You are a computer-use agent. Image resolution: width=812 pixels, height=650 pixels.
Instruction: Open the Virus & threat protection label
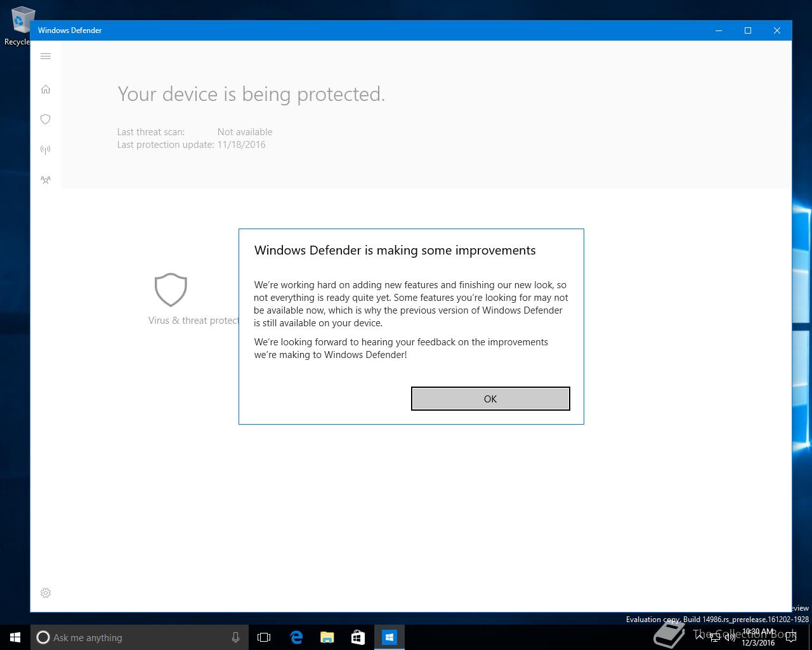click(193, 321)
